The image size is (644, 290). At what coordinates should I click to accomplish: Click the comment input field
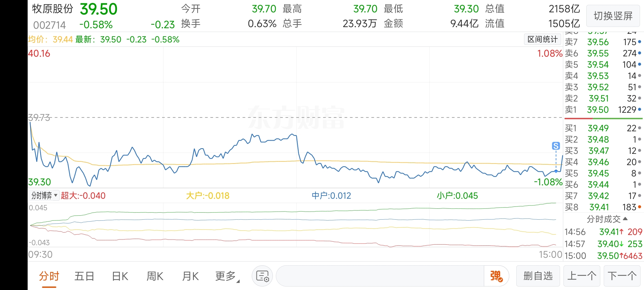380,276
